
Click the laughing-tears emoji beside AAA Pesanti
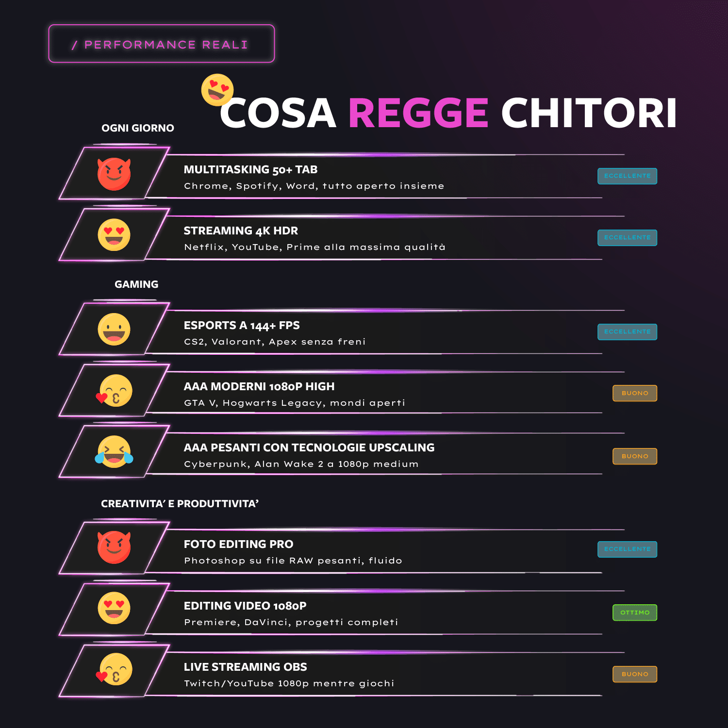(x=114, y=451)
